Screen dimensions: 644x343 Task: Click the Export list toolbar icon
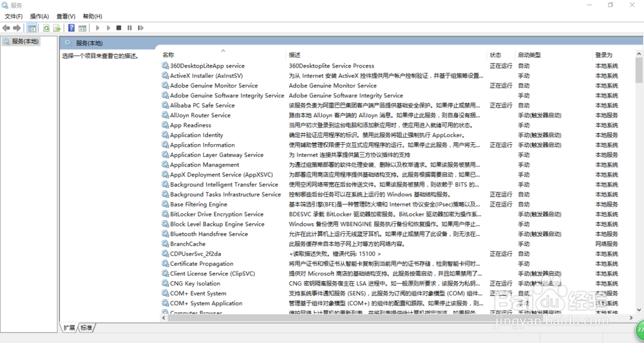[x=57, y=28]
